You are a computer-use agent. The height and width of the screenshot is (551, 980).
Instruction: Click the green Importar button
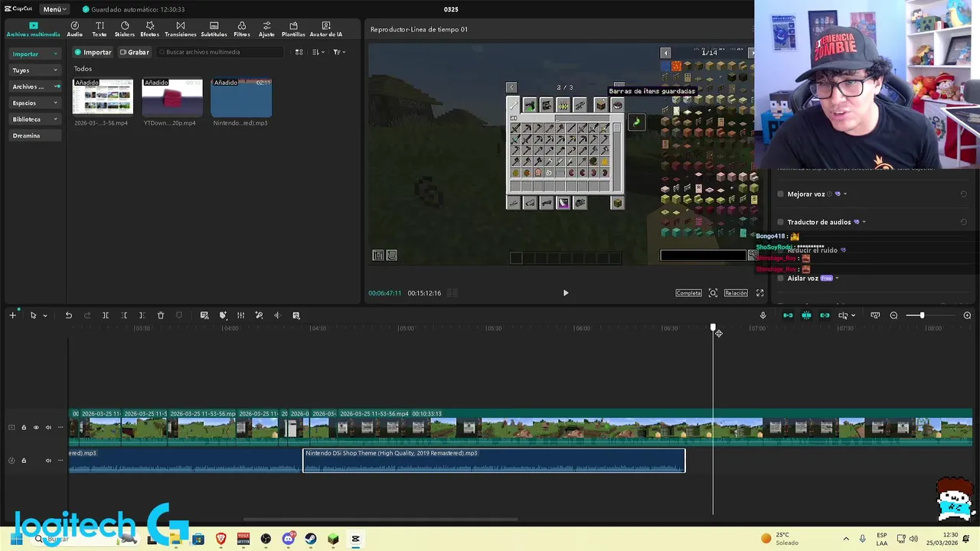click(x=93, y=52)
